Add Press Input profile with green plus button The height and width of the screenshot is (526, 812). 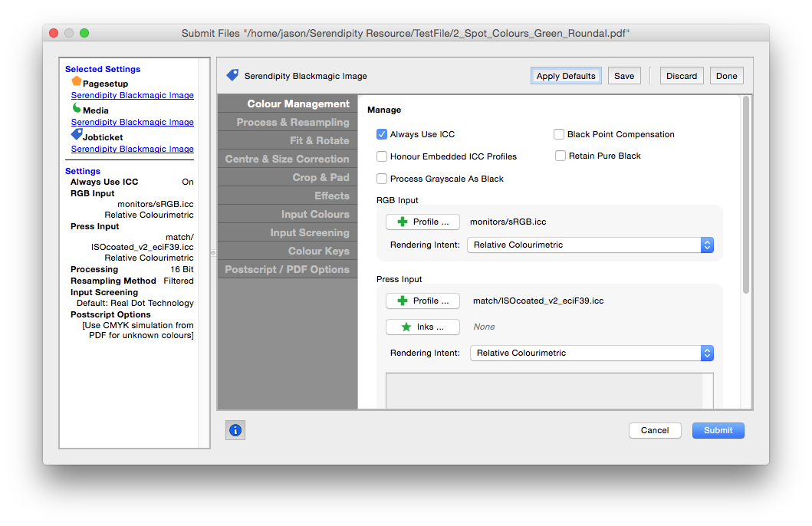(422, 301)
